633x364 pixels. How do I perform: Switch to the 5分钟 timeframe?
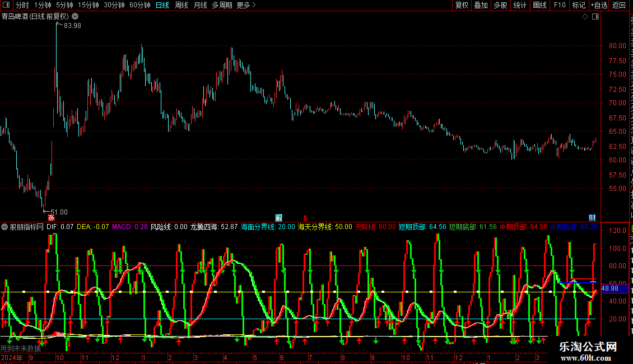coord(64,5)
